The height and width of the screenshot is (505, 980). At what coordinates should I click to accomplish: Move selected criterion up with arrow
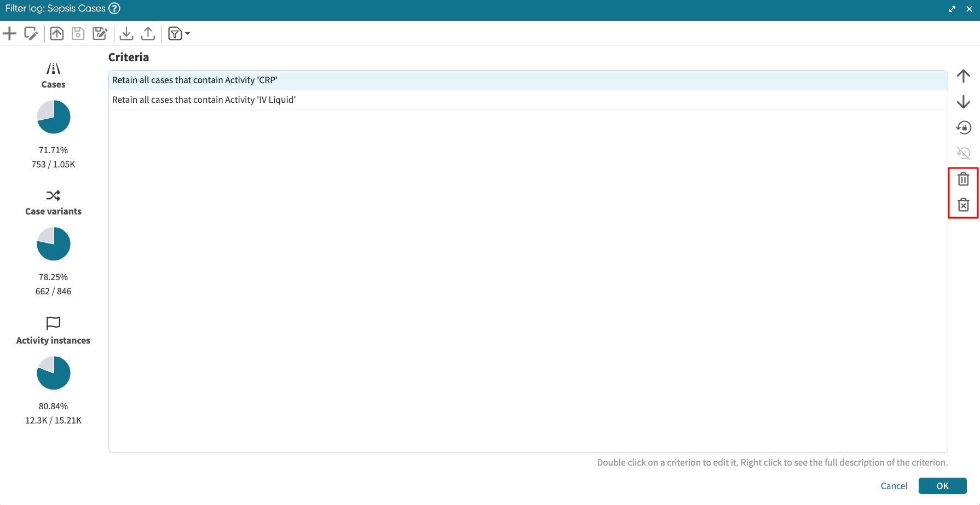coord(963,76)
